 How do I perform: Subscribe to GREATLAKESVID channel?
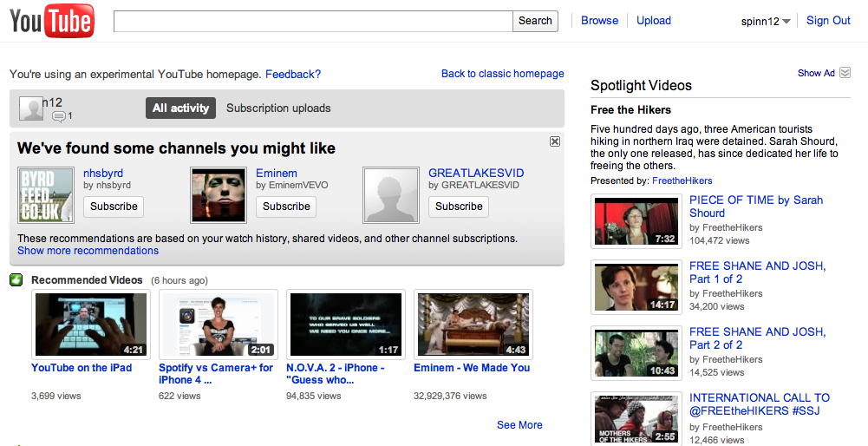coord(459,207)
